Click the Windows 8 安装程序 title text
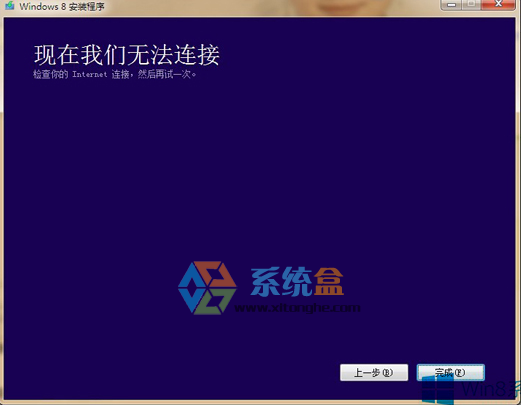Viewport: 521px width, 405px height. click(x=62, y=6)
